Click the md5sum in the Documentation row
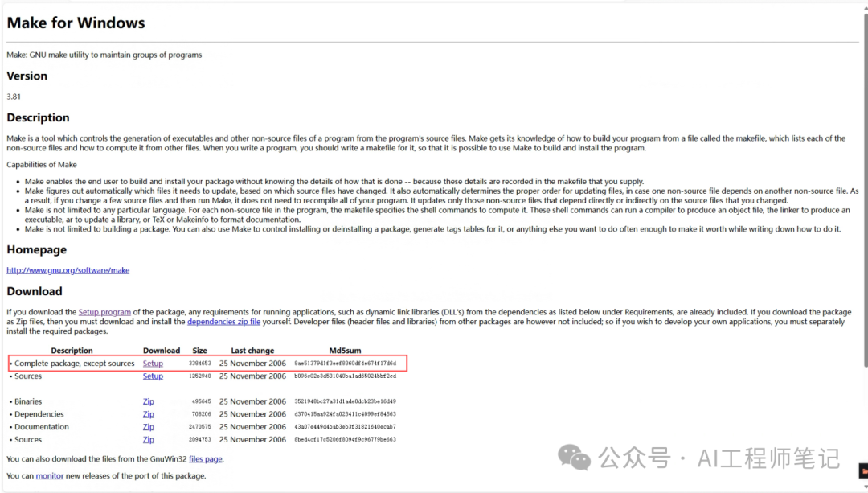868x493 pixels. 346,427
